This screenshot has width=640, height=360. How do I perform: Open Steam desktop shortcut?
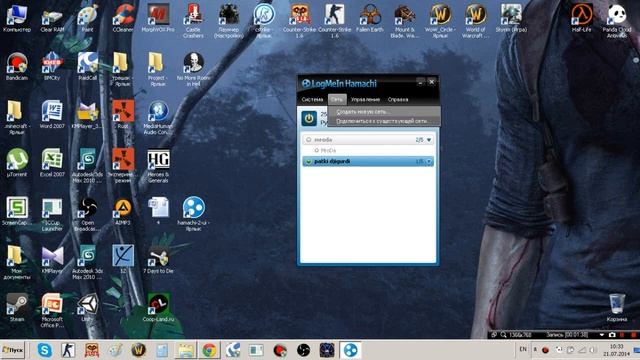(x=17, y=307)
